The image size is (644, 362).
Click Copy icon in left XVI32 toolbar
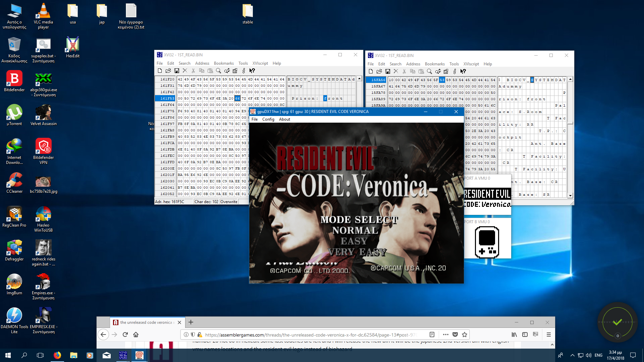[202, 71]
